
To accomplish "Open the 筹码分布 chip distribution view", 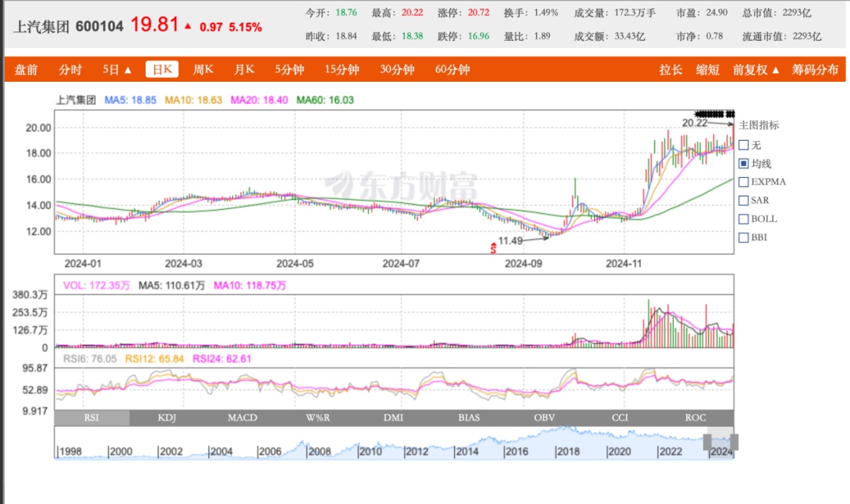I will (815, 69).
